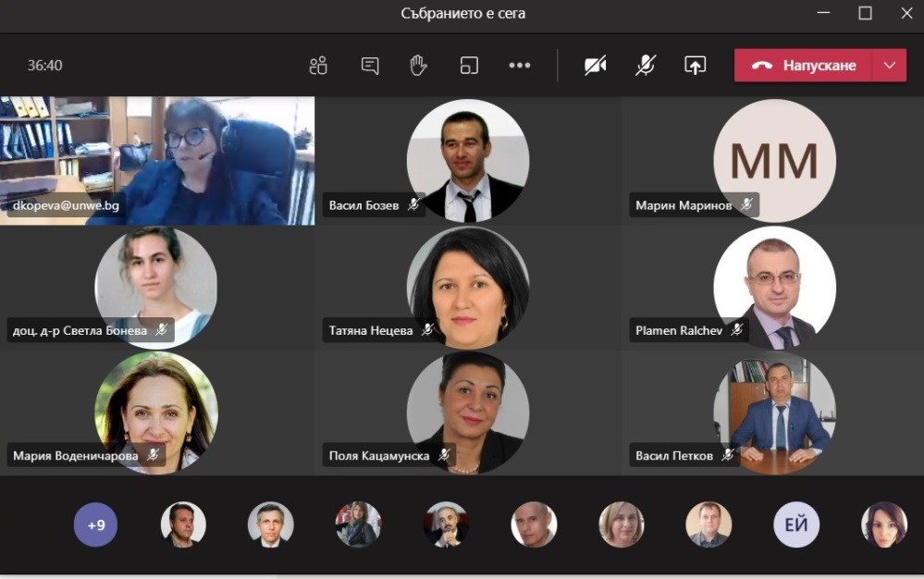Select Поля Кацамунска participant tile

pyautogui.click(x=468, y=413)
